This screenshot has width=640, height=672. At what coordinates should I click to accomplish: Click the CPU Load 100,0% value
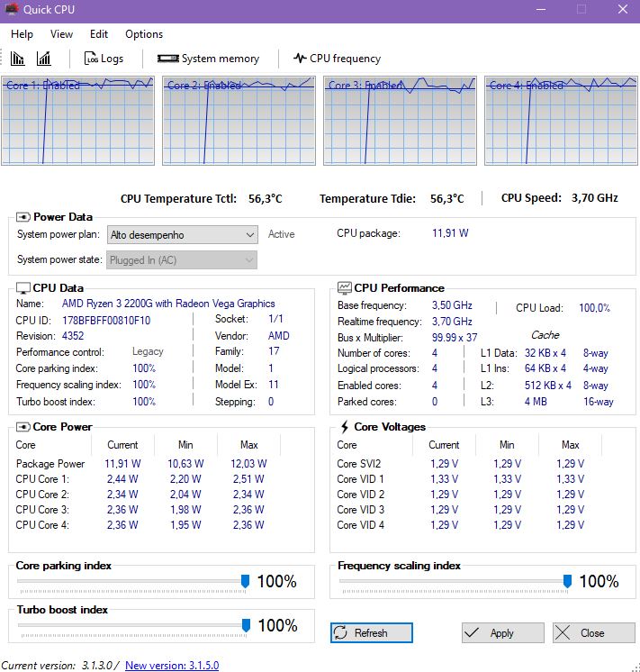[595, 308]
